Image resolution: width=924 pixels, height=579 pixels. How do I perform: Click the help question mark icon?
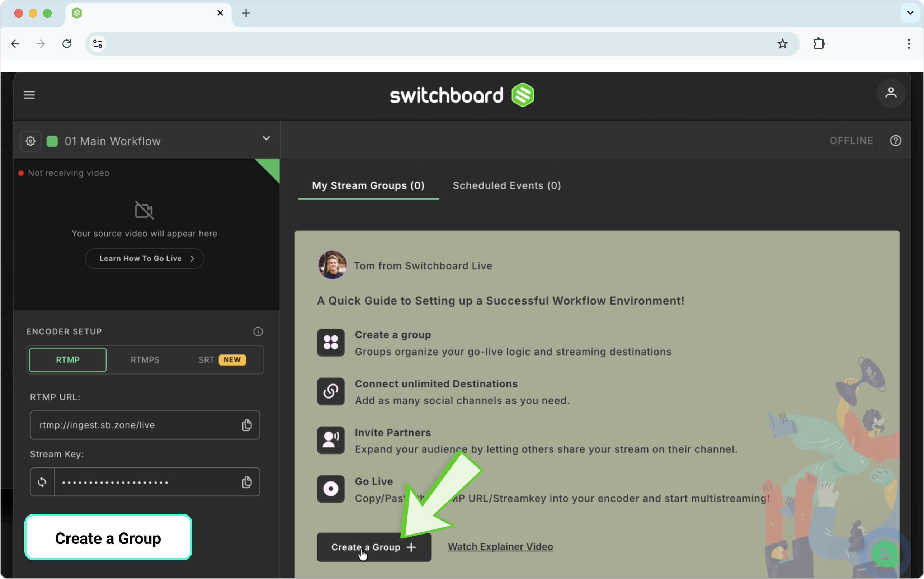click(895, 141)
